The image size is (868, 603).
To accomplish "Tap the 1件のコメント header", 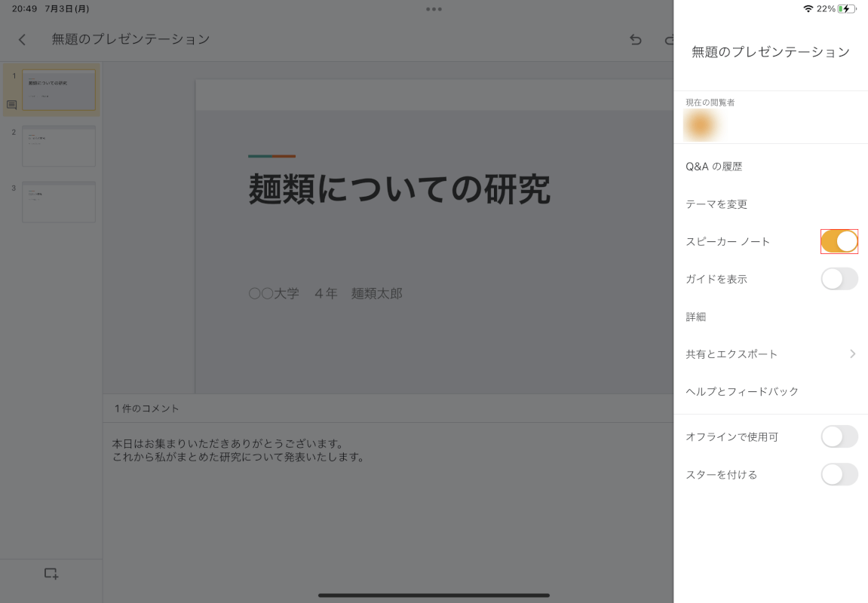I will (x=147, y=409).
